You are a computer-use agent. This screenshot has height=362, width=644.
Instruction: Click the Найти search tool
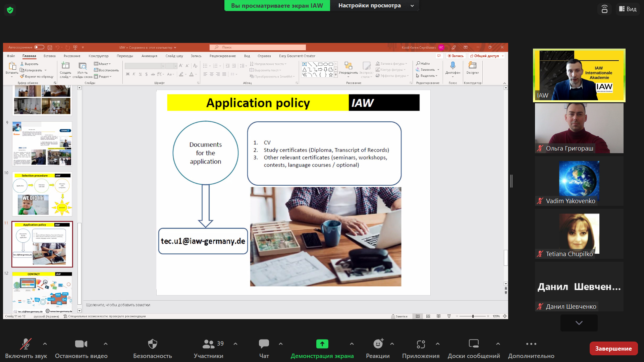tap(423, 63)
